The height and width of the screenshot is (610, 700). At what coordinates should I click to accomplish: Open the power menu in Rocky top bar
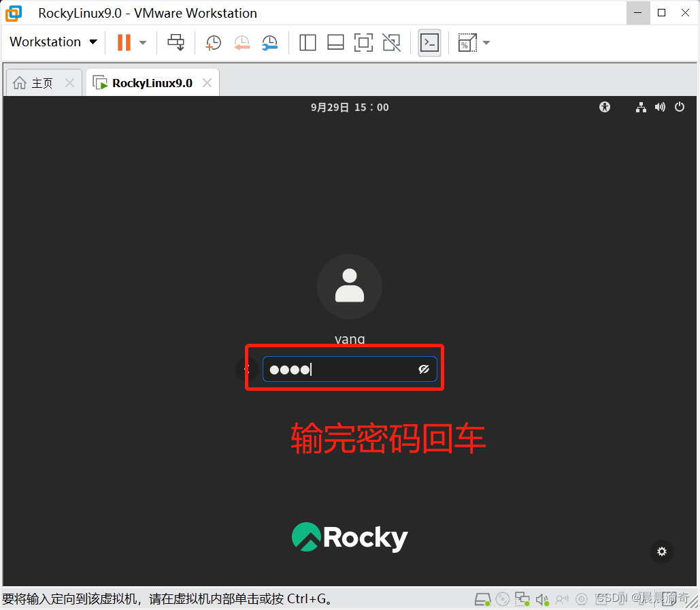point(680,107)
